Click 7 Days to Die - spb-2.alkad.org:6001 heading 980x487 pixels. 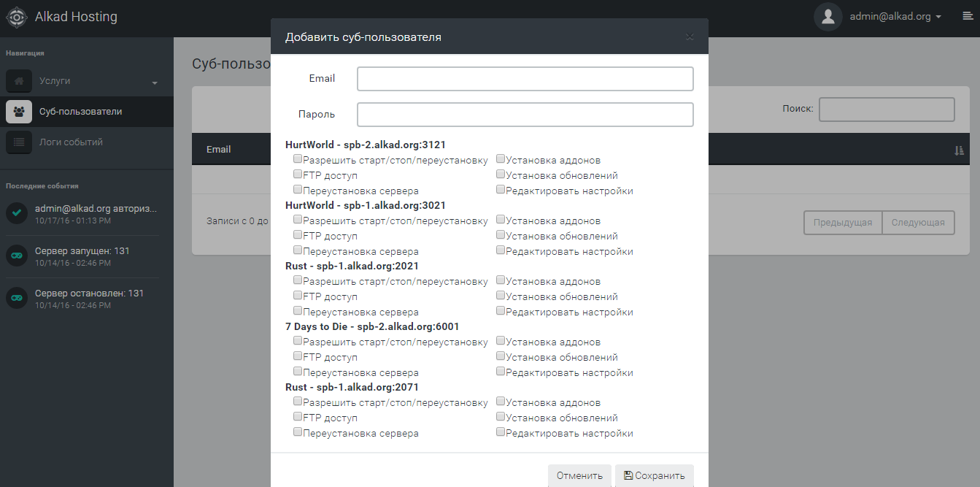[372, 326]
